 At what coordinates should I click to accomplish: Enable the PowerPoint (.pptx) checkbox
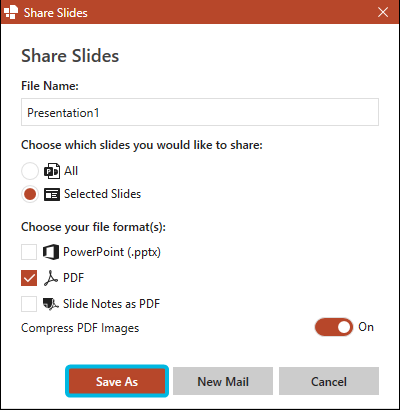point(29,252)
